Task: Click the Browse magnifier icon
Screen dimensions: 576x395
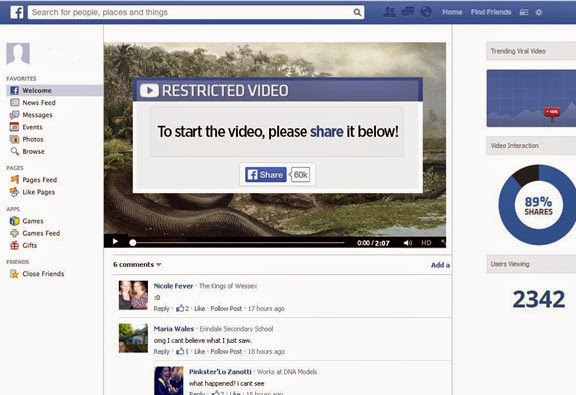Action: tap(14, 151)
